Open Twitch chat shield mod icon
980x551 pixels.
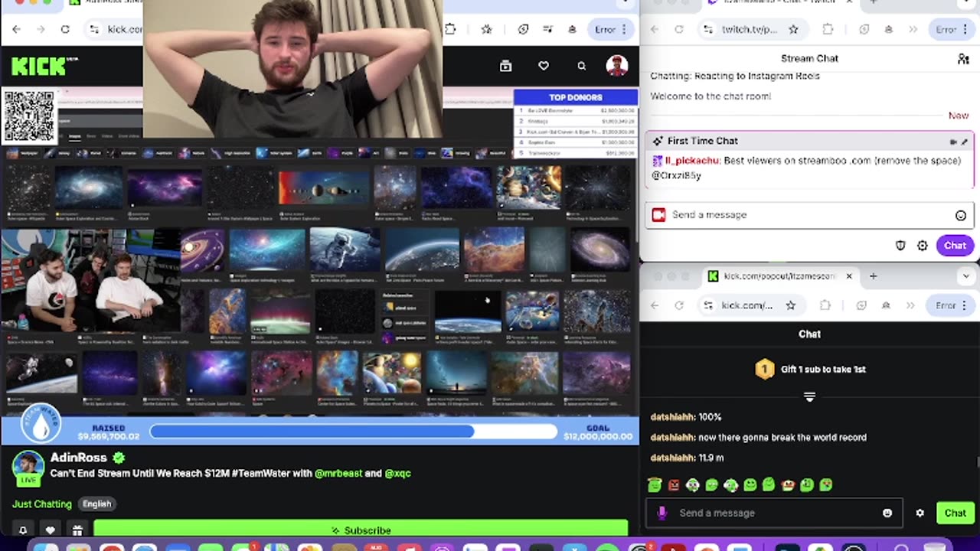point(901,246)
